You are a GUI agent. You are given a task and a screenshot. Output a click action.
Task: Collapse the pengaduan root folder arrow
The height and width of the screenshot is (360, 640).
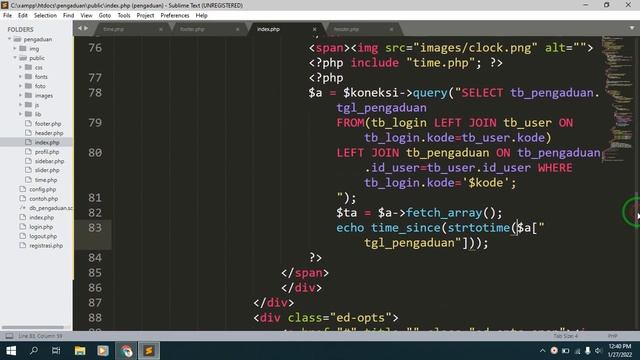click(9, 39)
